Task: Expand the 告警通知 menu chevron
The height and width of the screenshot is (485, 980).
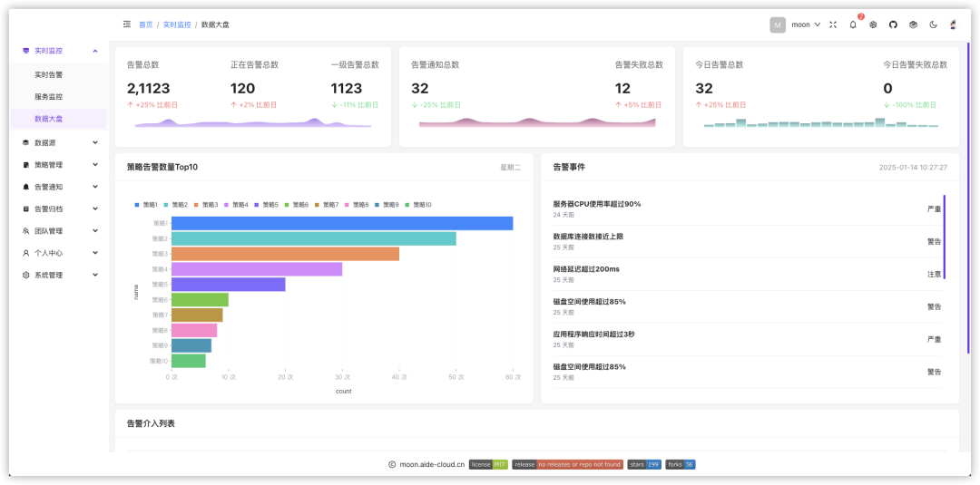Action: point(95,187)
